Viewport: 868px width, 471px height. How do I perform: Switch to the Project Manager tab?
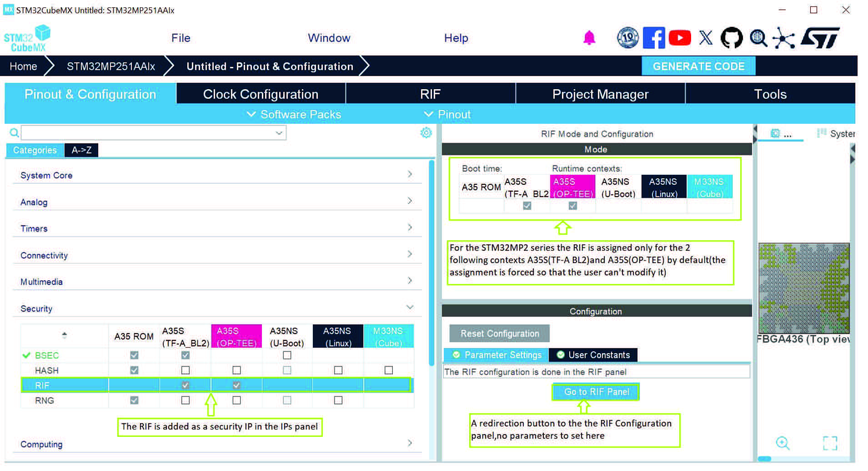(x=601, y=94)
